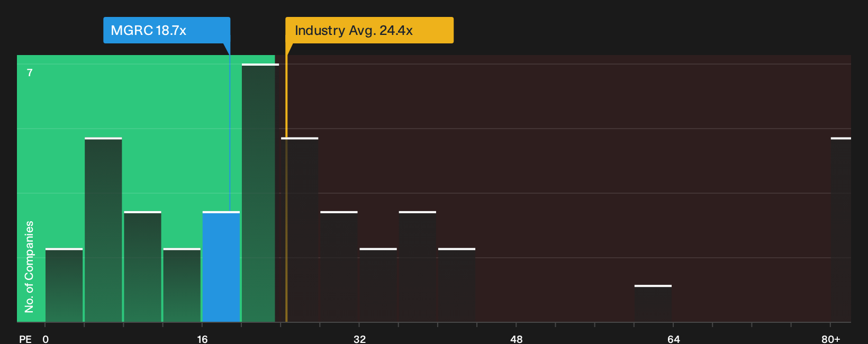Image resolution: width=868 pixels, height=344 pixels.
Task: Click the 80+ PE bar
Action: point(841,230)
